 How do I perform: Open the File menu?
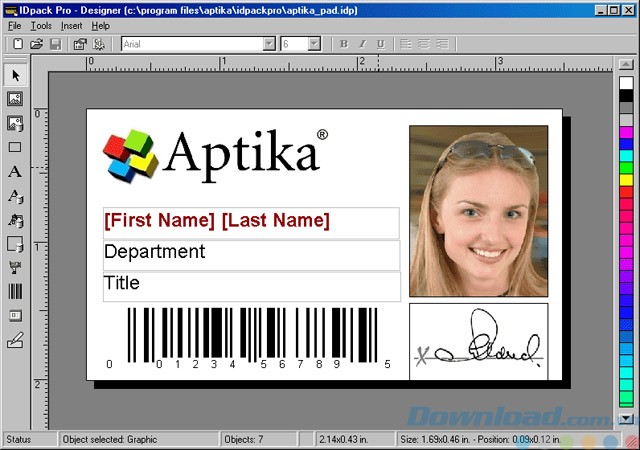coord(14,25)
